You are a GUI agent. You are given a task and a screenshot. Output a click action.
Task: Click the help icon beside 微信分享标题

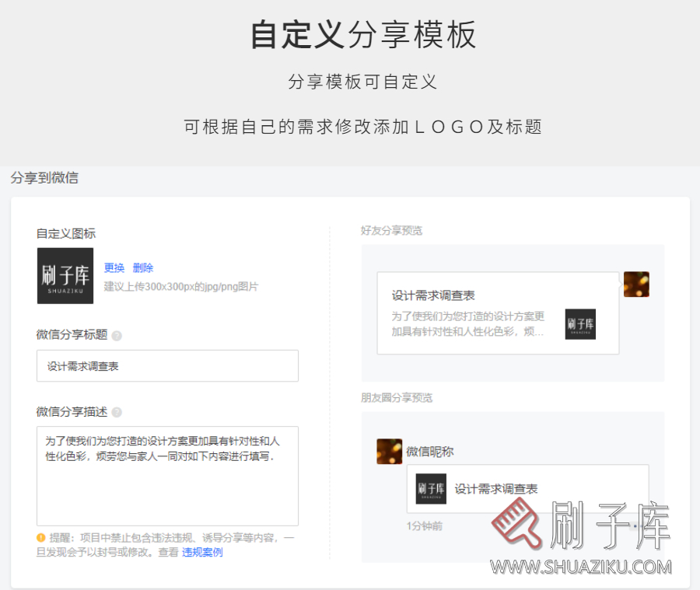tap(115, 335)
